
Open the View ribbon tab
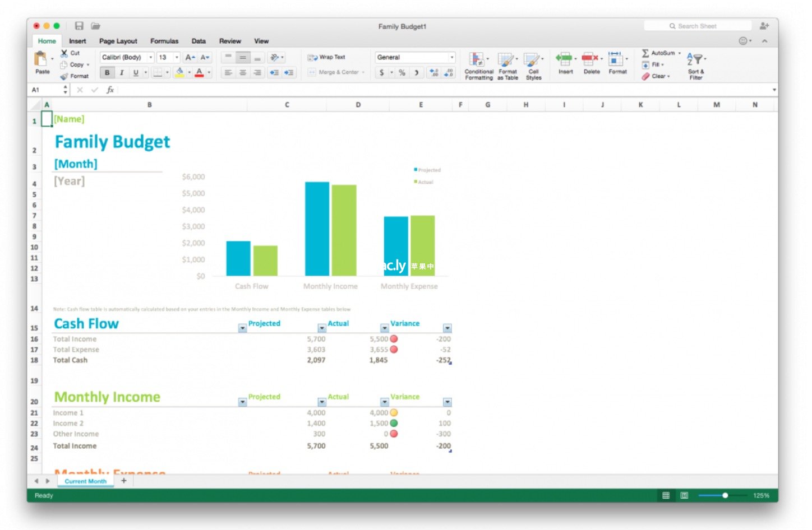point(261,41)
